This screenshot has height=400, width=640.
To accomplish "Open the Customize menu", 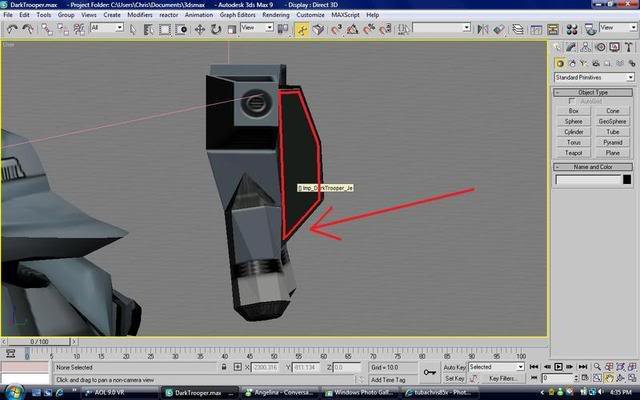I will [310, 15].
